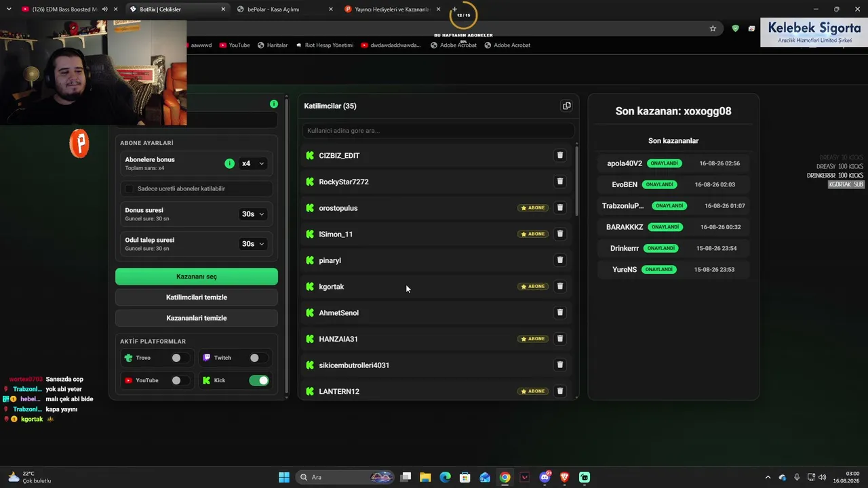Select apola40V2 in recent winners

point(673,163)
